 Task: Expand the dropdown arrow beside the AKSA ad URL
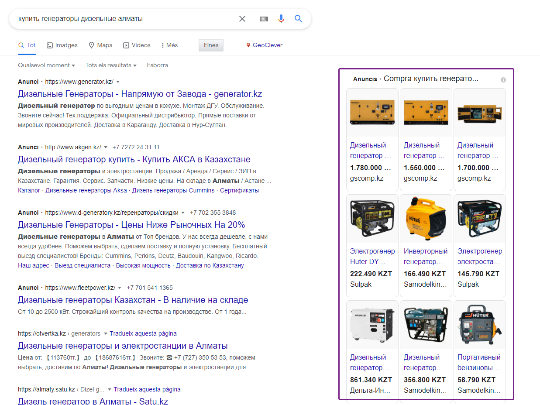(x=105, y=147)
